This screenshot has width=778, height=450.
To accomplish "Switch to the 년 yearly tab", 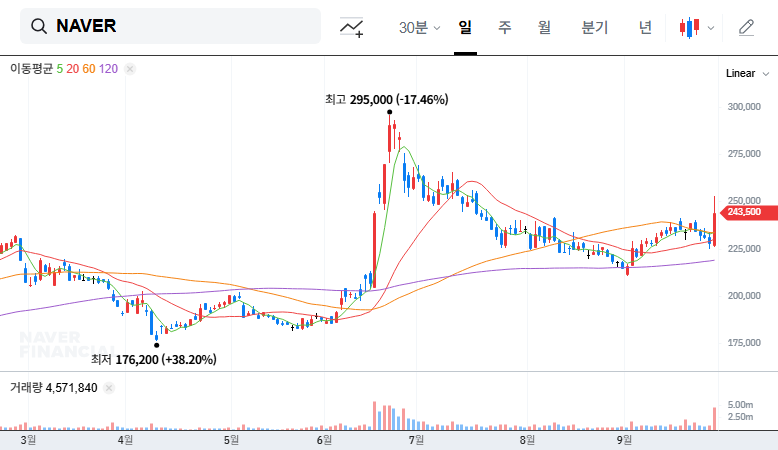I will coord(645,27).
